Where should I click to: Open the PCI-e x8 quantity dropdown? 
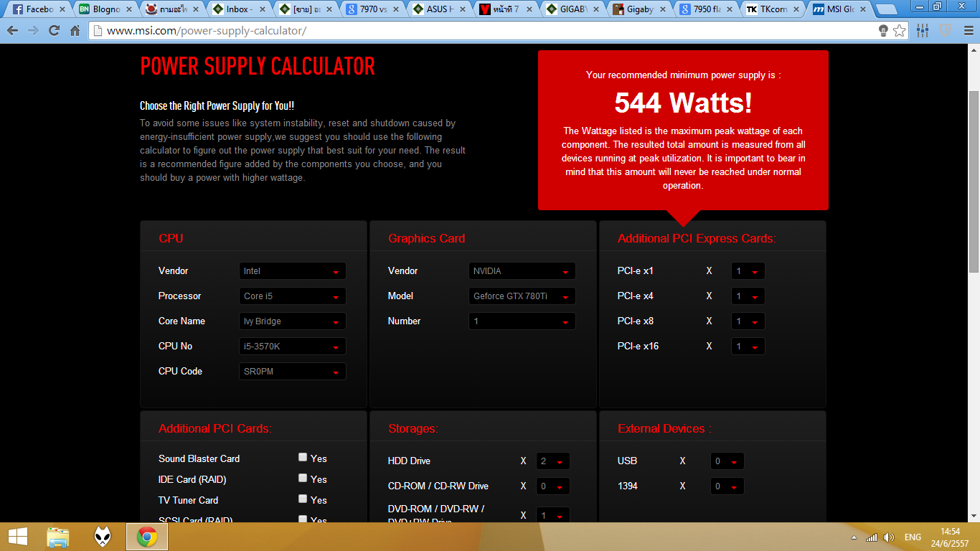click(x=748, y=321)
